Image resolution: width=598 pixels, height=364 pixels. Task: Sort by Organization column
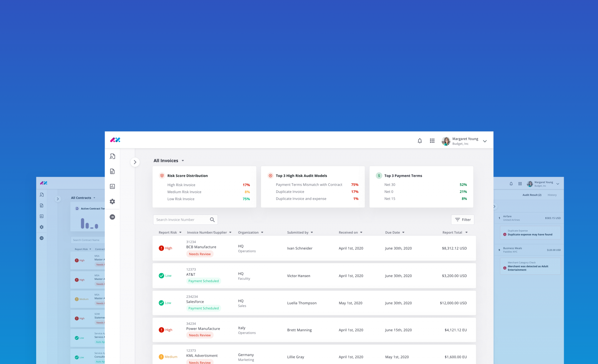click(x=251, y=232)
